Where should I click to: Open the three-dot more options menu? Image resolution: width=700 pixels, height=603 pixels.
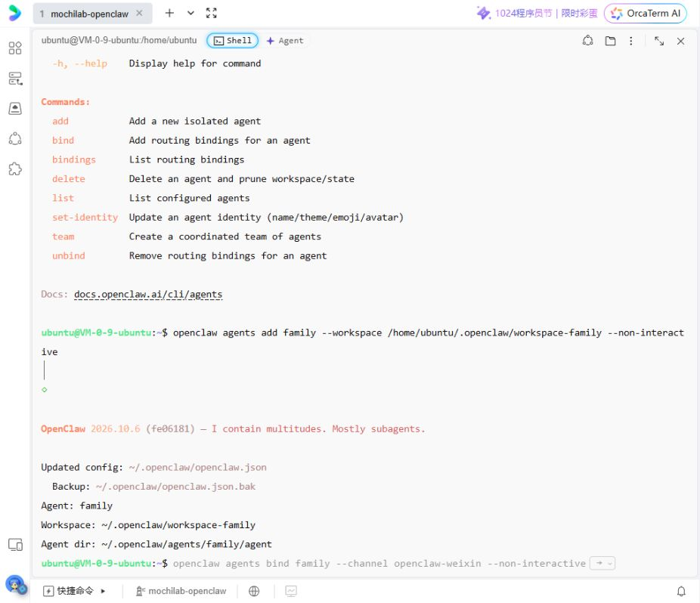pos(630,41)
